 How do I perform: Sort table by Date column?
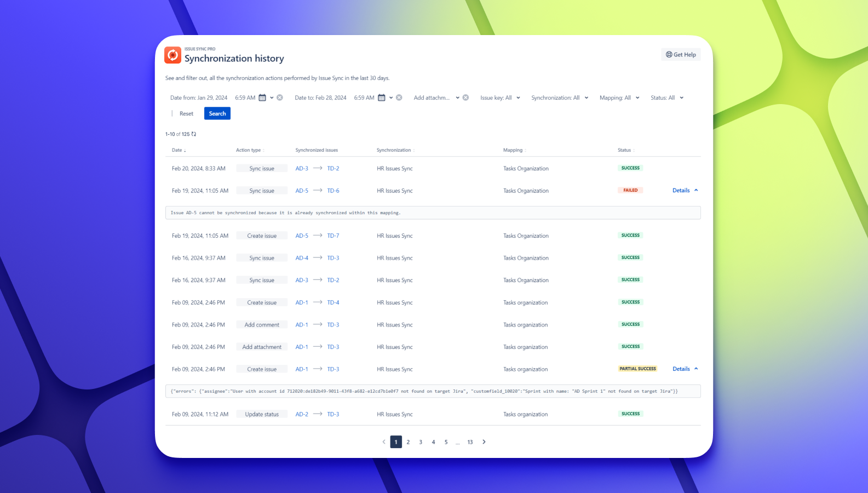[179, 150]
